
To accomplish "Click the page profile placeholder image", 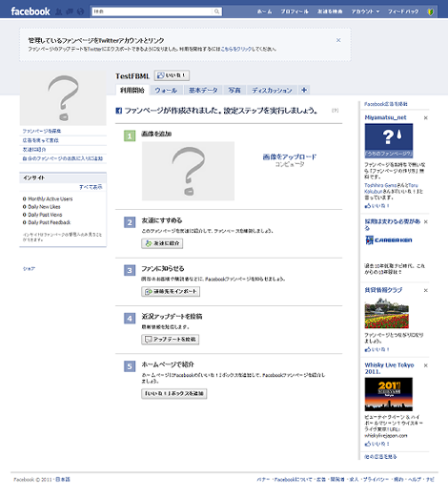I will pyautogui.click(x=63, y=98).
